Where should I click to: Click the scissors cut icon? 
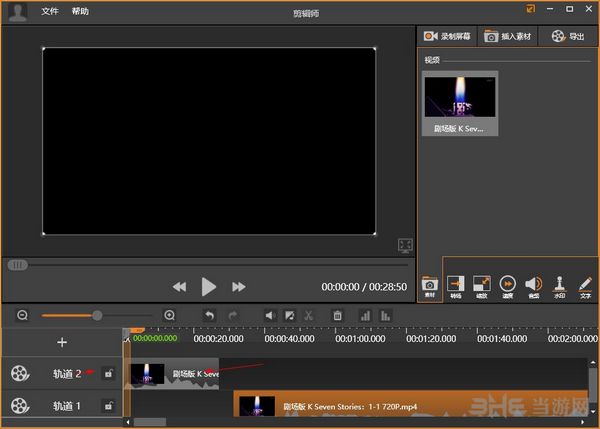tap(308, 316)
